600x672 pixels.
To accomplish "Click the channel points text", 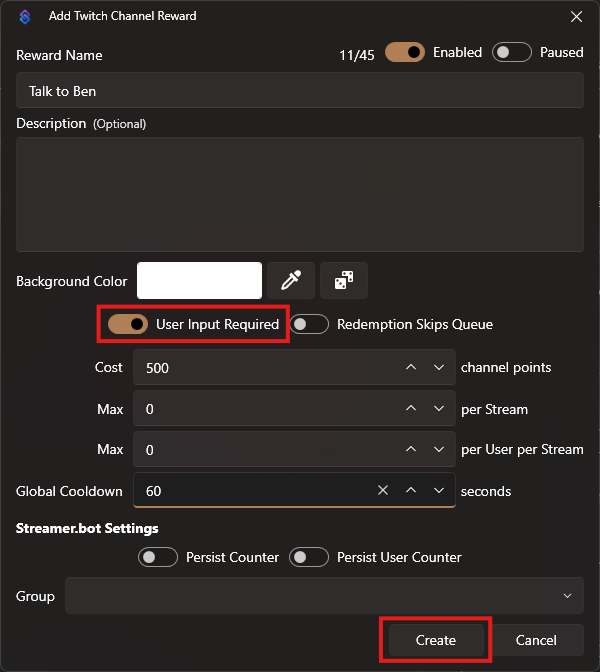I will click(506, 367).
